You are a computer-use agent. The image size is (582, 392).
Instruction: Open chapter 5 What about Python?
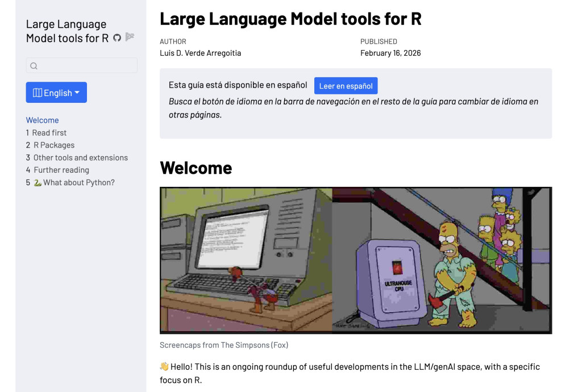[70, 182]
